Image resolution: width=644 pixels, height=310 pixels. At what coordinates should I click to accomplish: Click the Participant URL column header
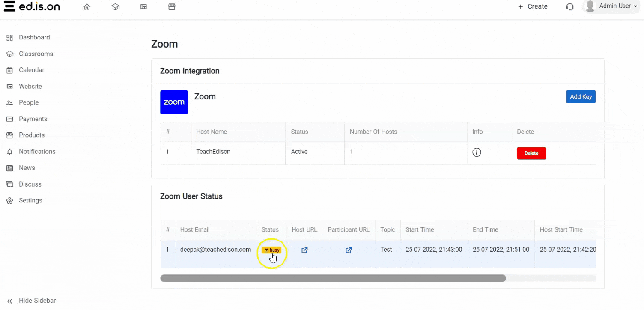[x=349, y=230]
